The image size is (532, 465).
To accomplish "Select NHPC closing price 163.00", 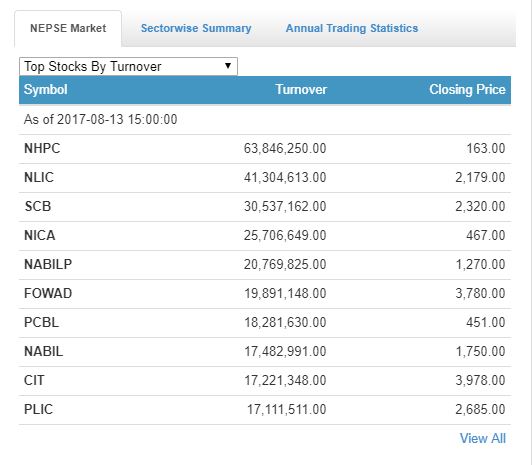I will pos(486,149).
